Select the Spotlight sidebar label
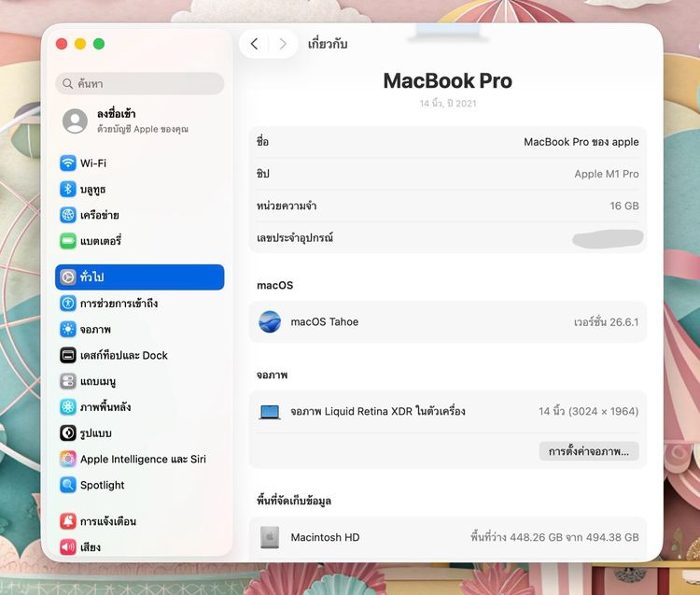The height and width of the screenshot is (595, 700). click(x=103, y=485)
